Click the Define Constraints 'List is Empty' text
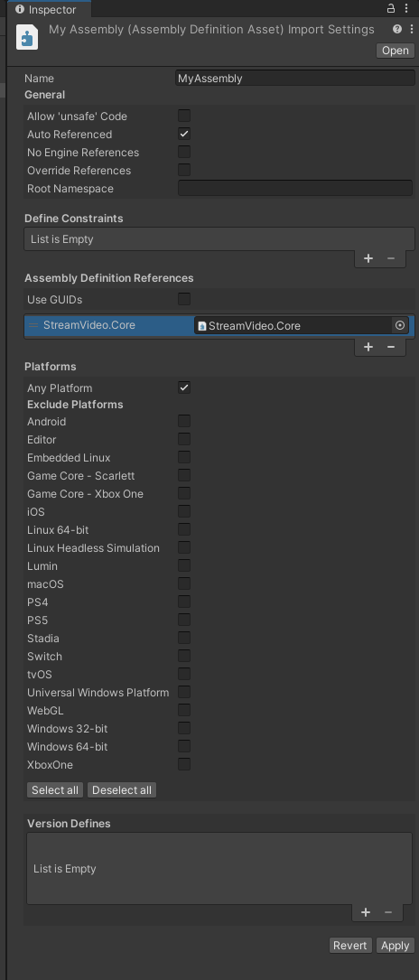The width and height of the screenshot is (419, 980). [x=61, y=238]
